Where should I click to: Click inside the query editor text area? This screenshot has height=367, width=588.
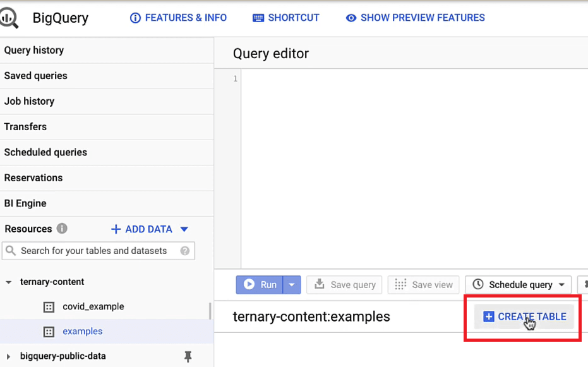(x=414, y=169)
